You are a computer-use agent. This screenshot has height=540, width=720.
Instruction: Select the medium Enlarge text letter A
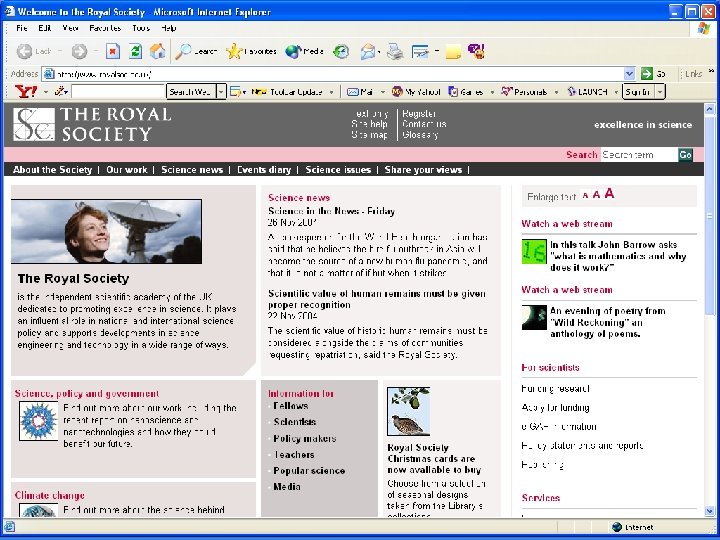[x=596, y=195]
